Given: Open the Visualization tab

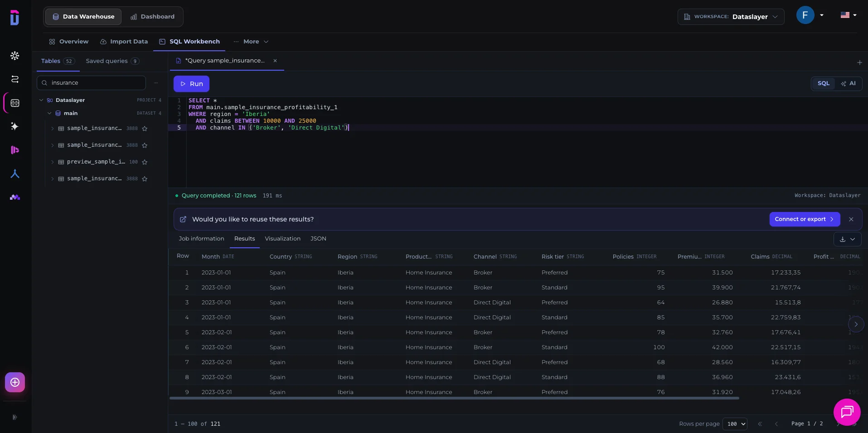Looking at the screenshot, I should (282, 239).
